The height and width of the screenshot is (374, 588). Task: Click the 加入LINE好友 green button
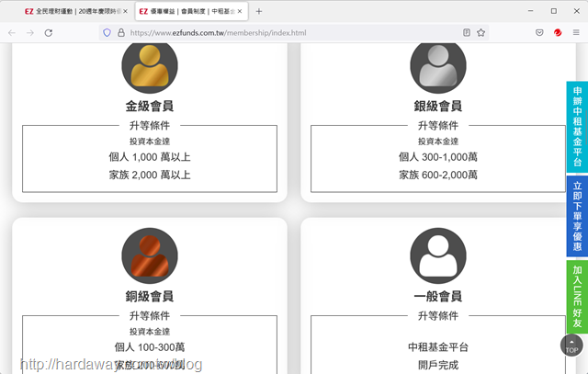(x=577, y=297)
